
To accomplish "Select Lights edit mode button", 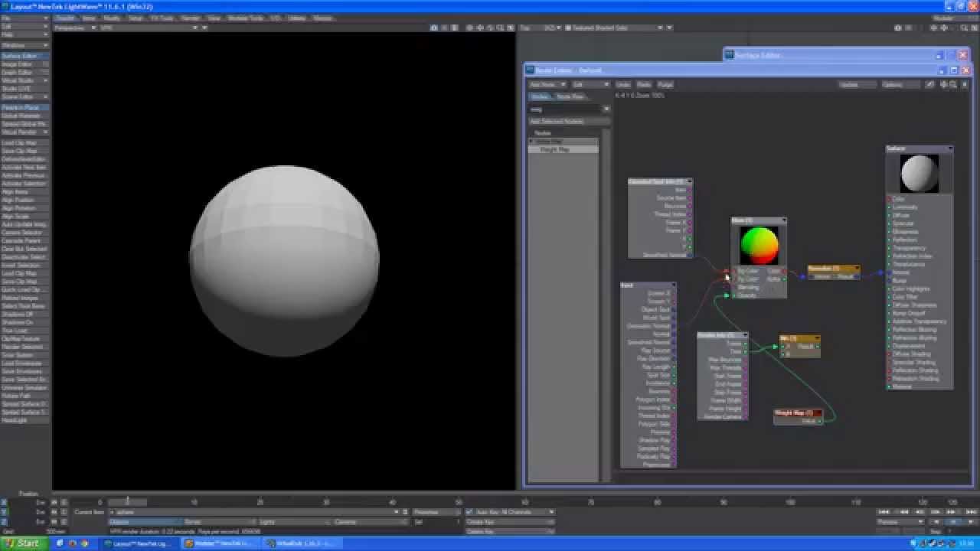I will pyautogui.click(x=294, y=522).
